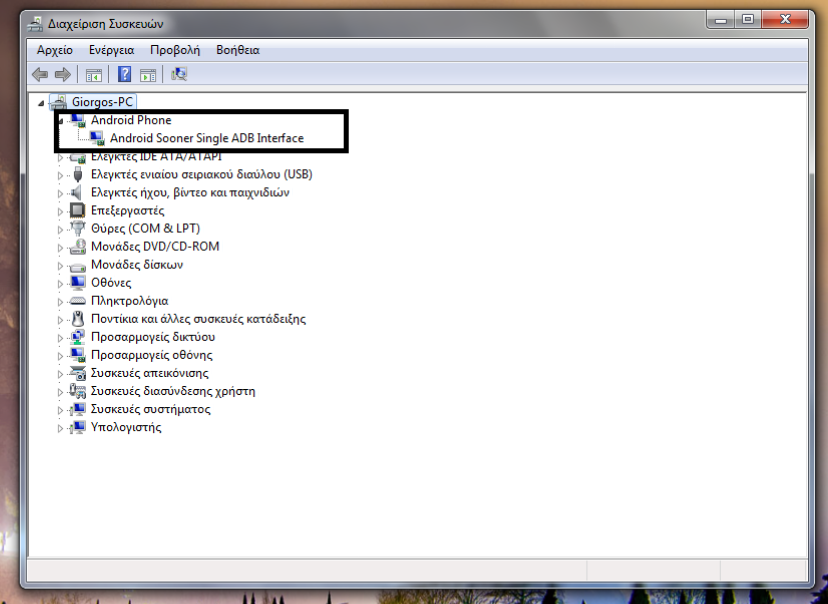Select Ελεγκτές ενιαίου σειριακού διαύλου (USB)
828x604 pixels.
pos(202,174)
